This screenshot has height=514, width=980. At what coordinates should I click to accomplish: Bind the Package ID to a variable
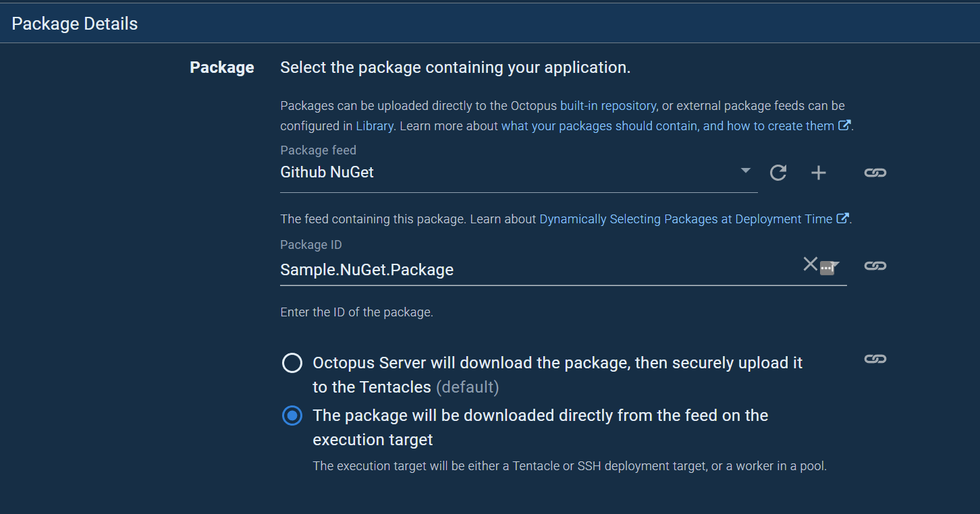875,265
